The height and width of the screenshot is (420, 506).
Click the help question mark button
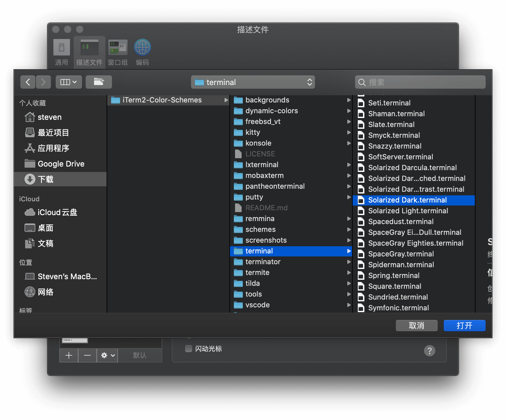pyautogui.click(x=429, y=350)
